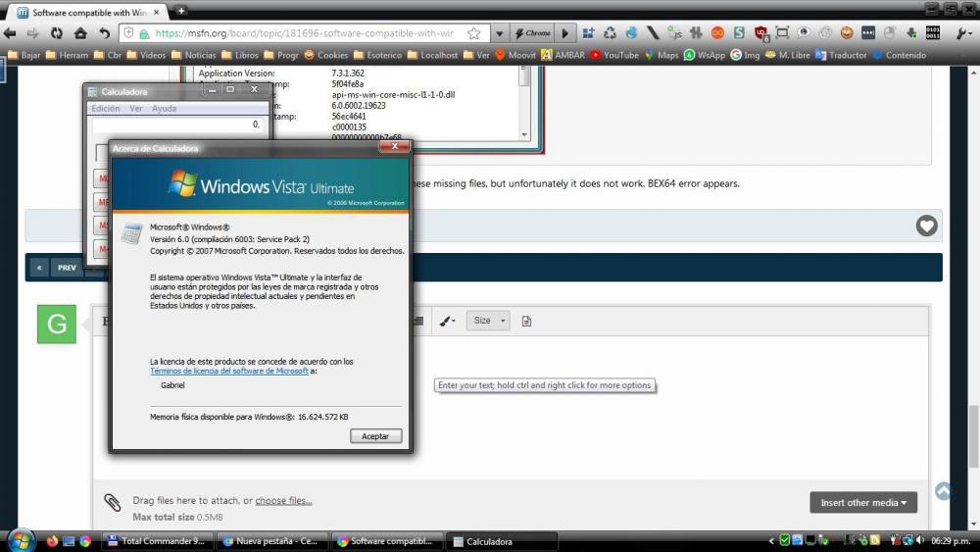Switch to Nueva pestaña taskbar button
The width and height of the screenshot is (980, 552).
[x=272, y=541]
